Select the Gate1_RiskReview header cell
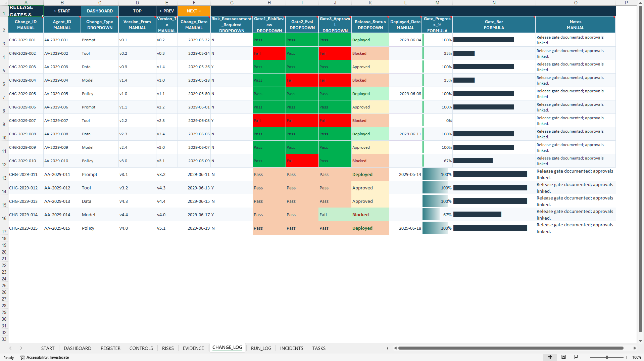644x361 pixels. pyautogui.click(x=269, y=25)
